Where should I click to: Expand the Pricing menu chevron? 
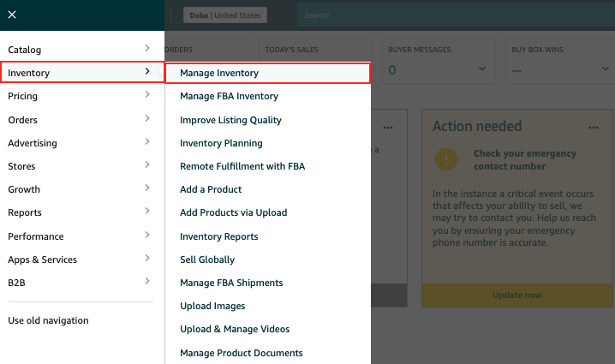pos(147,96)
